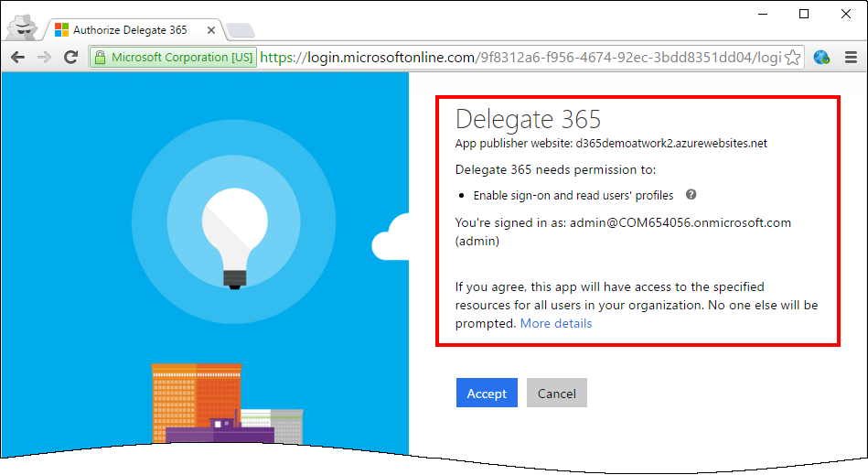
Task: Open the Chrome hamburger menu
Action: (851, 57)
